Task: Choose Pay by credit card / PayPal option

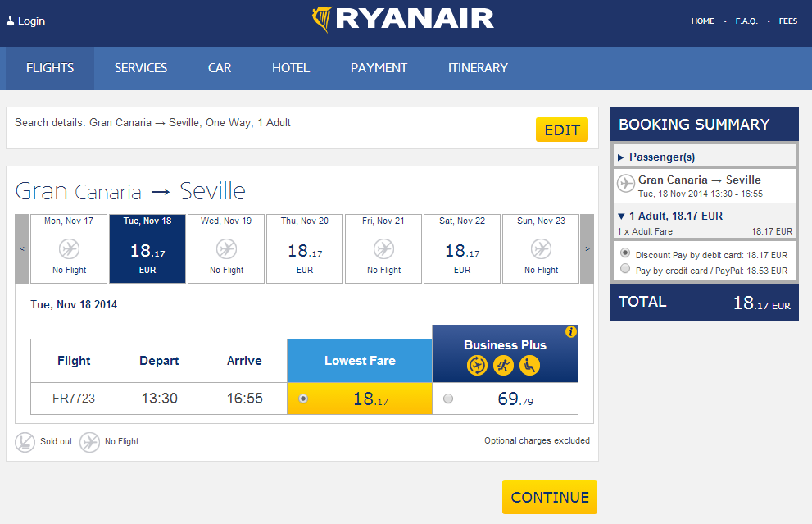Action: pos(625,268)
